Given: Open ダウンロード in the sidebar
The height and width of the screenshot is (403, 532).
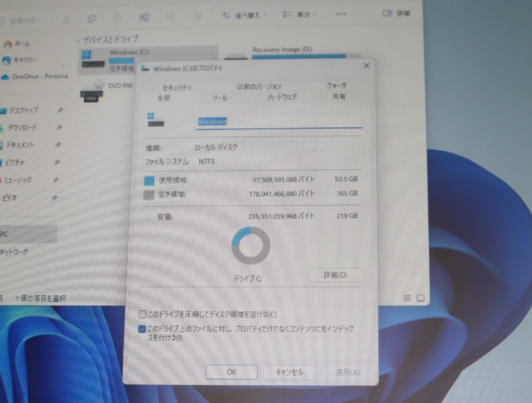Looking at the screenshot, I should coord(18,128).
